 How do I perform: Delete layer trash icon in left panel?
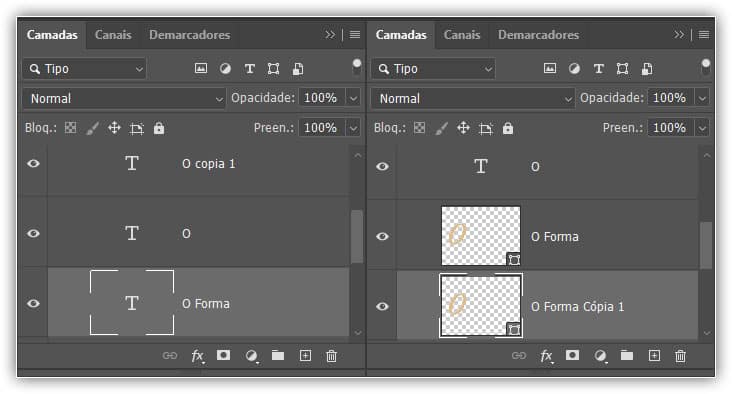(331, 356)
